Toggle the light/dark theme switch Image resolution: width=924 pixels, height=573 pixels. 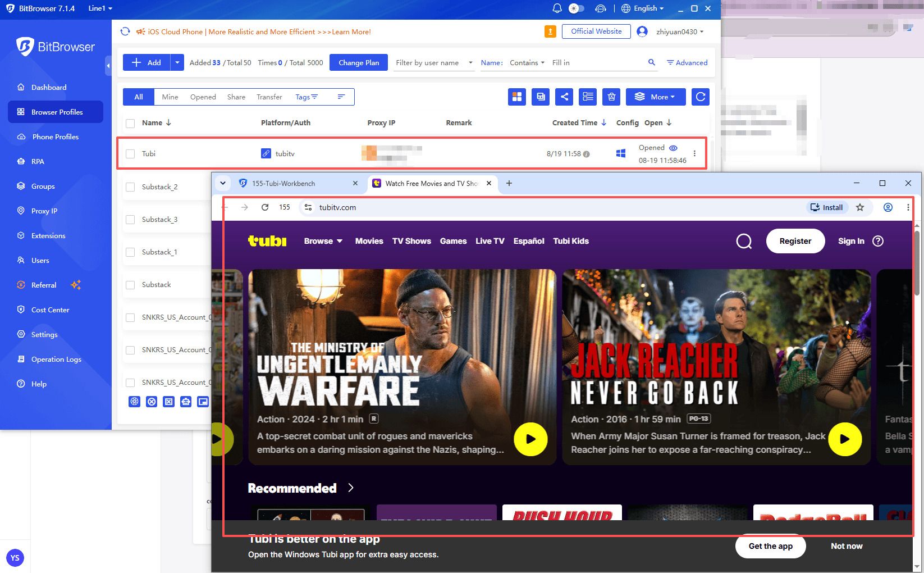(577, 8)
